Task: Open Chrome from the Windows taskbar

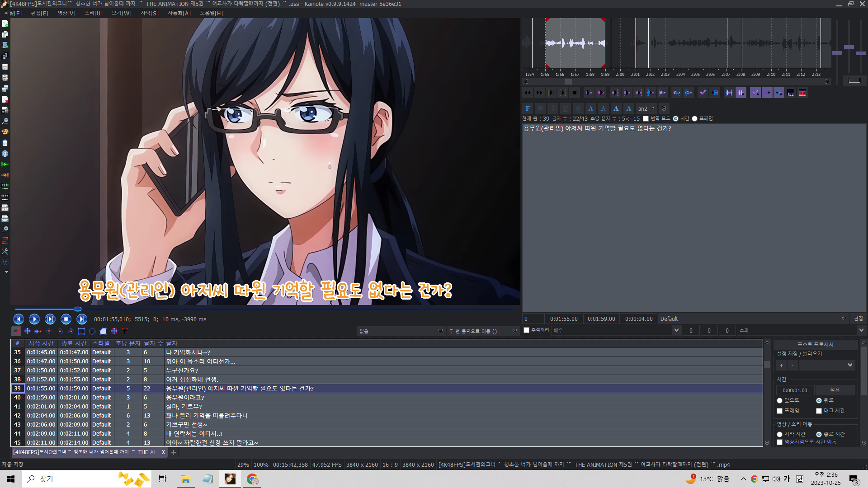Action: pyautogui.click(x=252, y=479)
